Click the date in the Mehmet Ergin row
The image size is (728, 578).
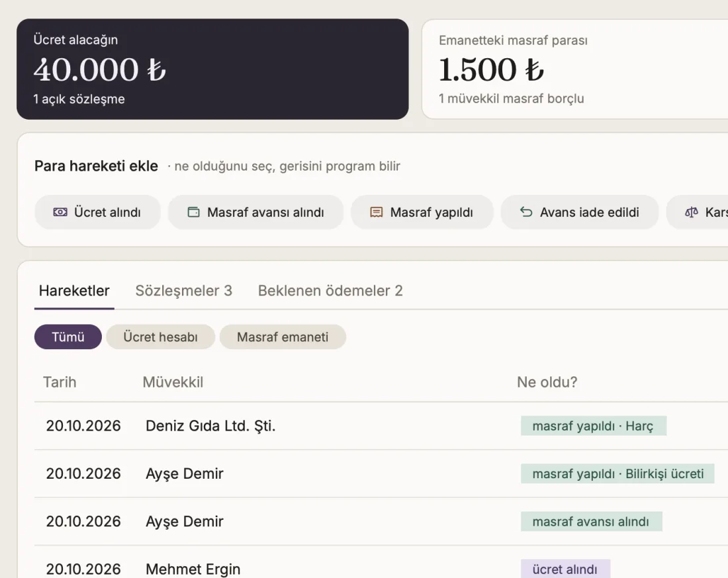click(x=83, y=569)
